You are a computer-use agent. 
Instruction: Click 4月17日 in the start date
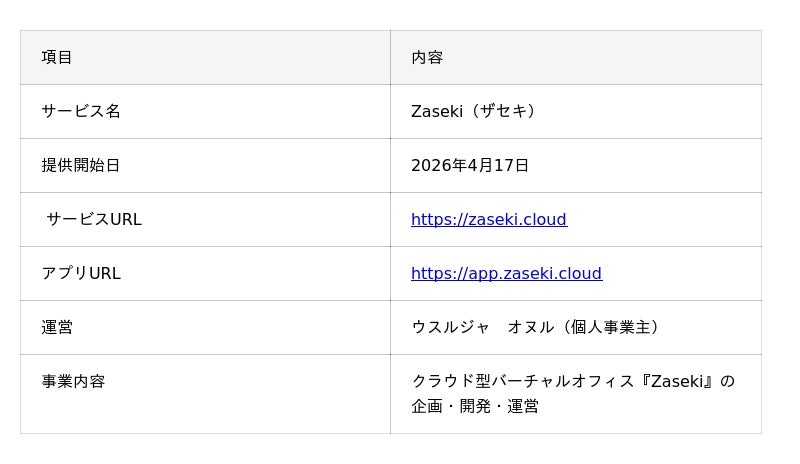click(498, 165)
